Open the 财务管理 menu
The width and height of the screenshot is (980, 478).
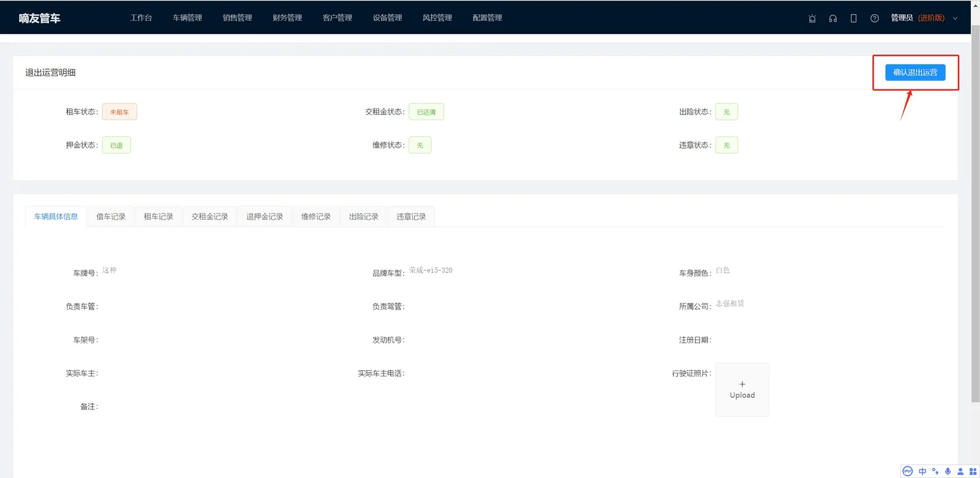click(x=287, y=18)
